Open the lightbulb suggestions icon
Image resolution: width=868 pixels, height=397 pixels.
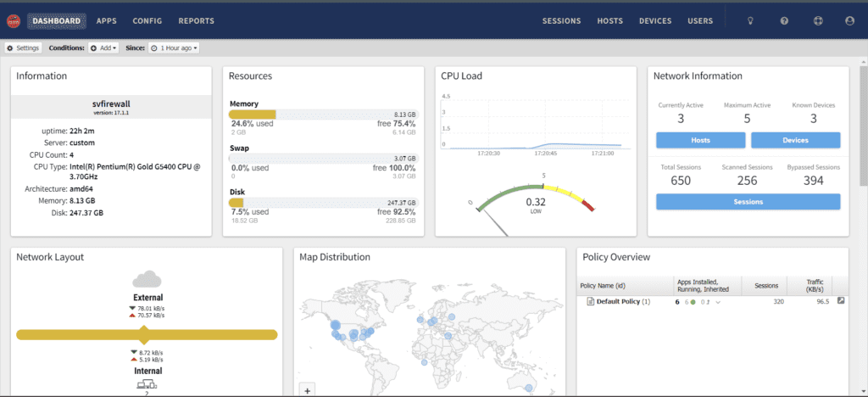coord(749,21)
